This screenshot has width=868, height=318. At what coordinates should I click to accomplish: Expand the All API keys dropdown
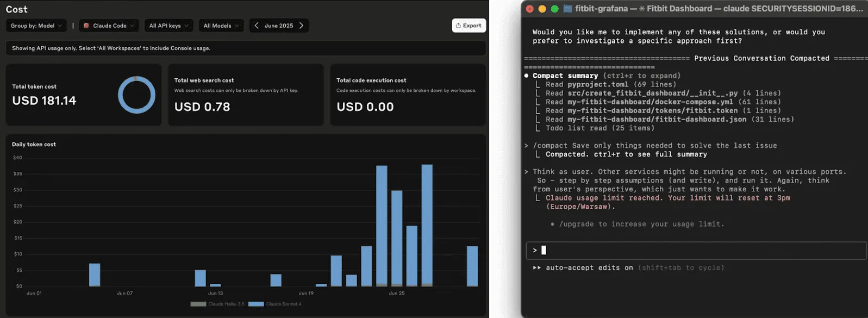point(168,26)
